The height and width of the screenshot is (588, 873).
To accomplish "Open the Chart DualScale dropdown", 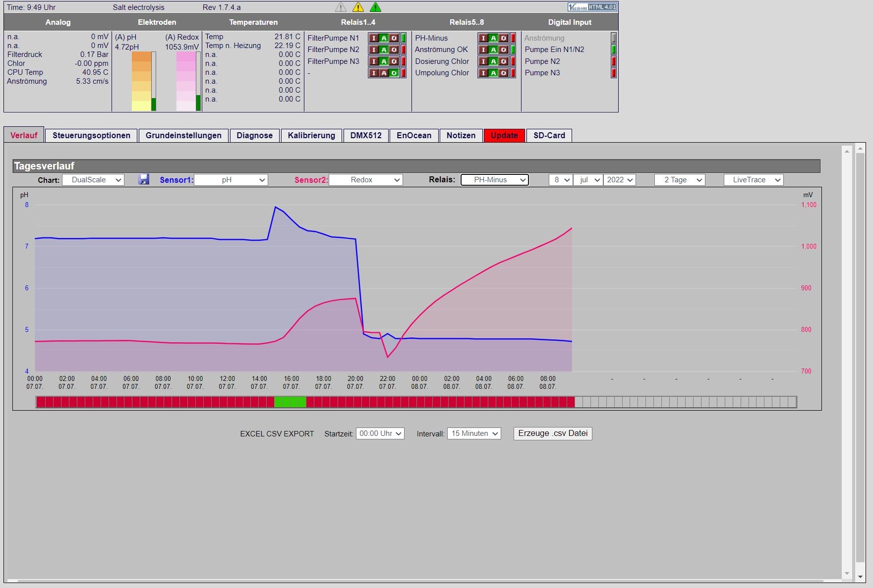I will 93,180.
